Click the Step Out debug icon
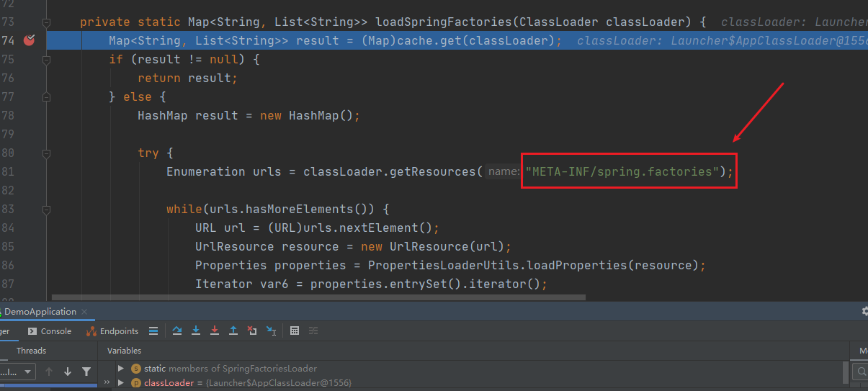868x391 pixels. [x=233, y=331]
